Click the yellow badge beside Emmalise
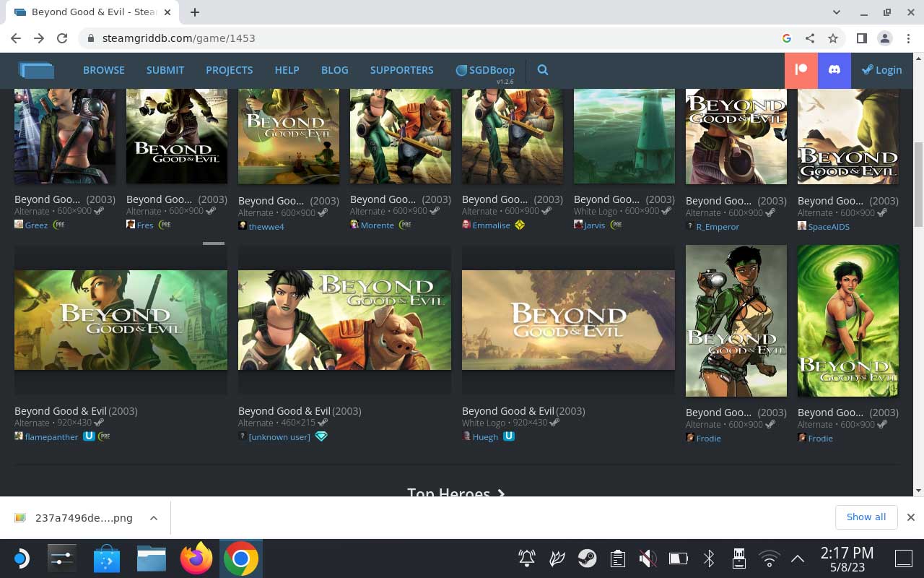Image resolution: width=924 pixels, height=578 pixels. tap(520, 225)
